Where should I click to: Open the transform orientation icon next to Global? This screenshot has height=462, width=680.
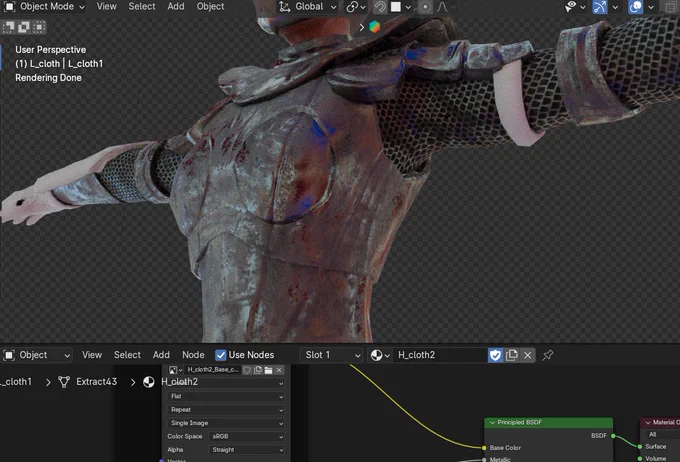point(284,7)
